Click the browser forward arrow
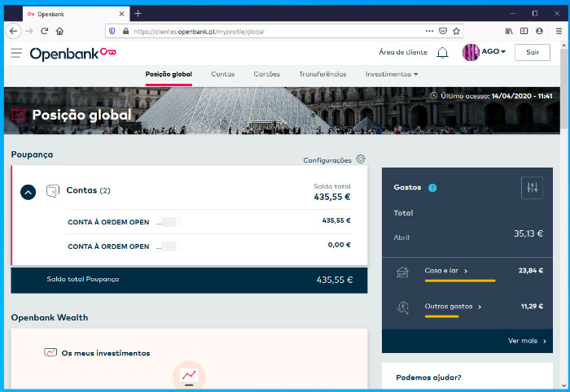The width and height of the screenshot is (570, 392). coord(29,31)
